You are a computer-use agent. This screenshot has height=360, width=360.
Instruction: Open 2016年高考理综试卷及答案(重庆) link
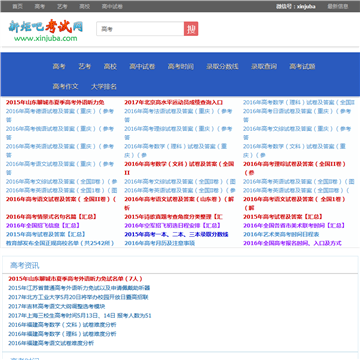point(178,133)
